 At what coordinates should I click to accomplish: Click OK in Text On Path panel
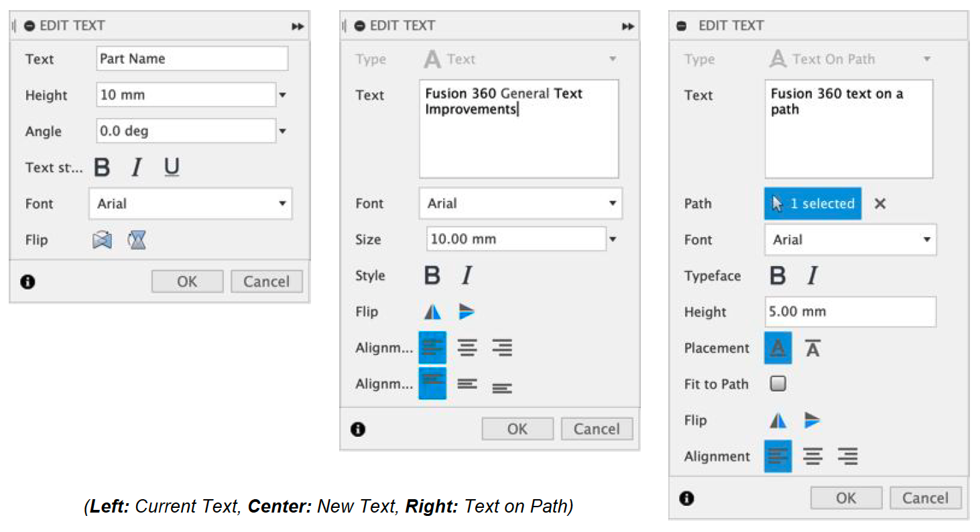pos(846,498)
